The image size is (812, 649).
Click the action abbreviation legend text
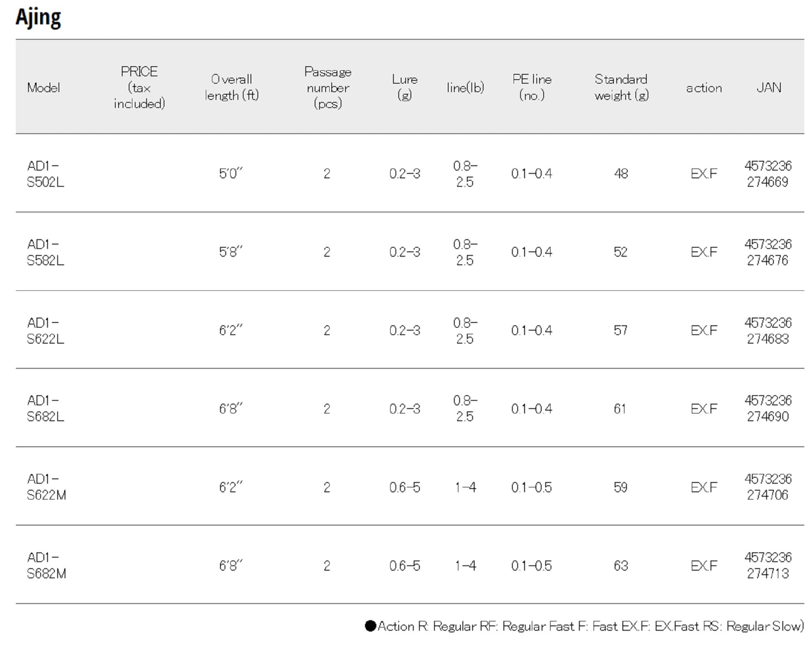590,626
